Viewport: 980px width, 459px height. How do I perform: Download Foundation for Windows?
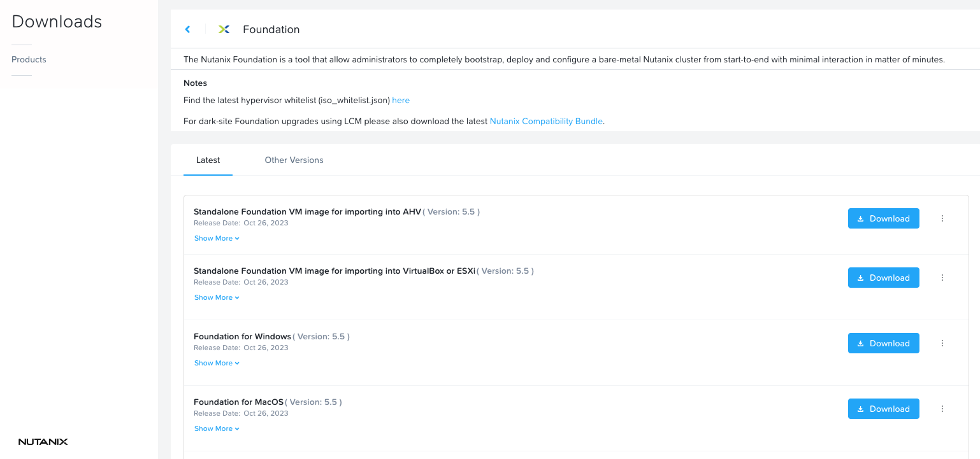883,343
